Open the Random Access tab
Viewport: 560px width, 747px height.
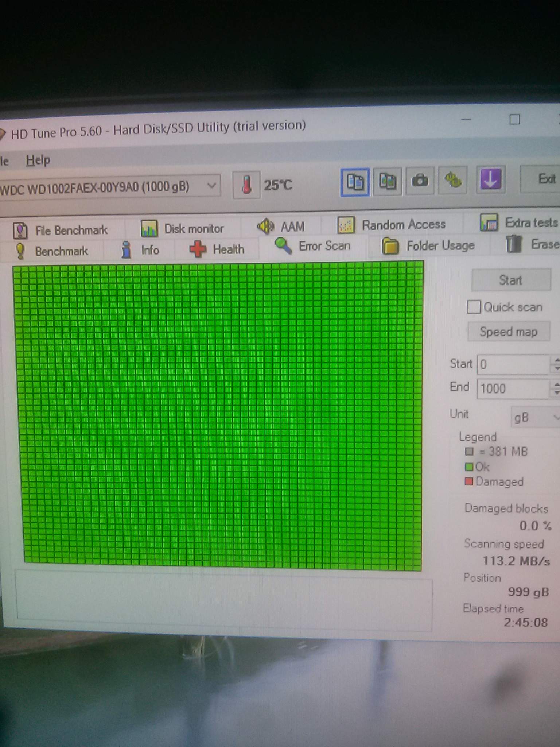pyautogui.click(x=393, y=224)
